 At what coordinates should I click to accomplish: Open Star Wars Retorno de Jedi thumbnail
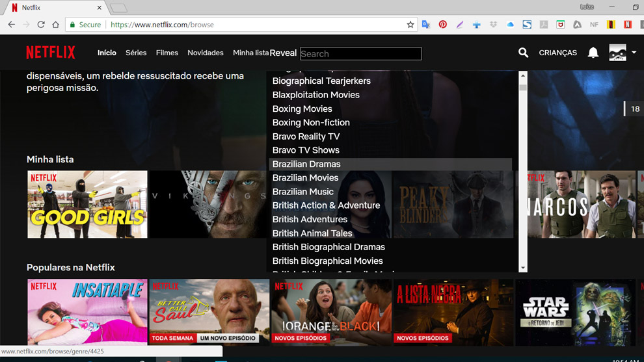click(x=576, y=313)
